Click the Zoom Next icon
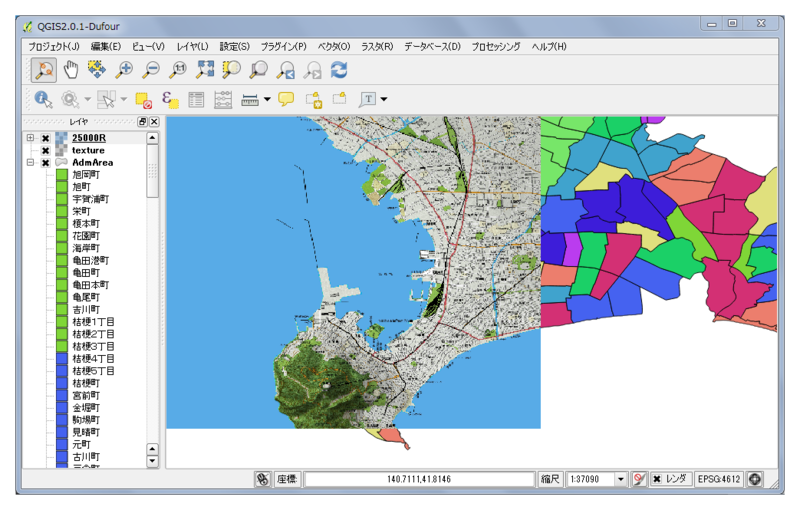800x510 pixels. click(x=313, y=70)
